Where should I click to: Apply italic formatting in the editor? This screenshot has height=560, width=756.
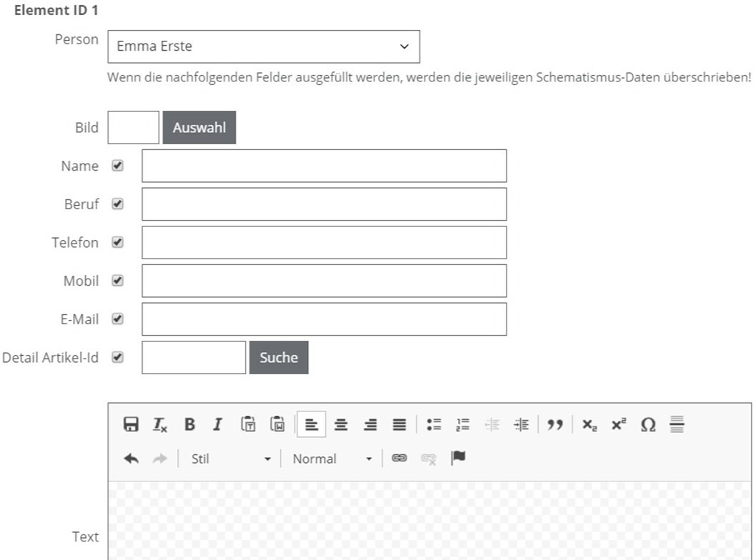pos(217,425)
